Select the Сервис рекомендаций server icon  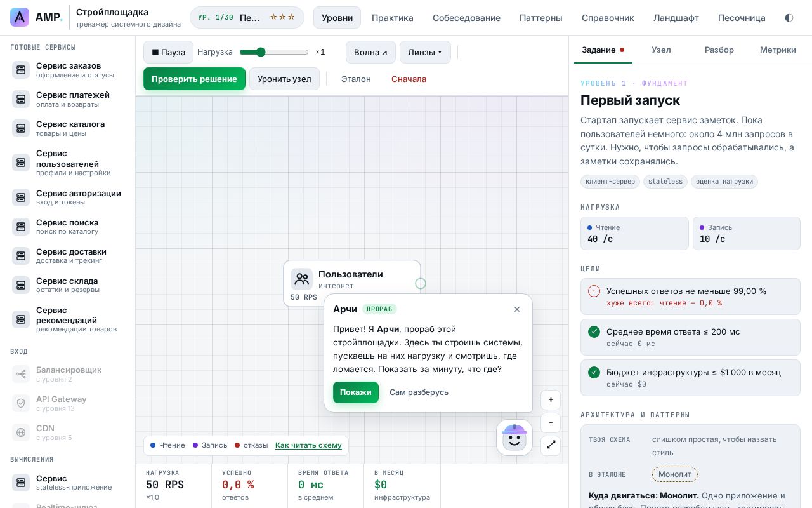click(21, 319)
